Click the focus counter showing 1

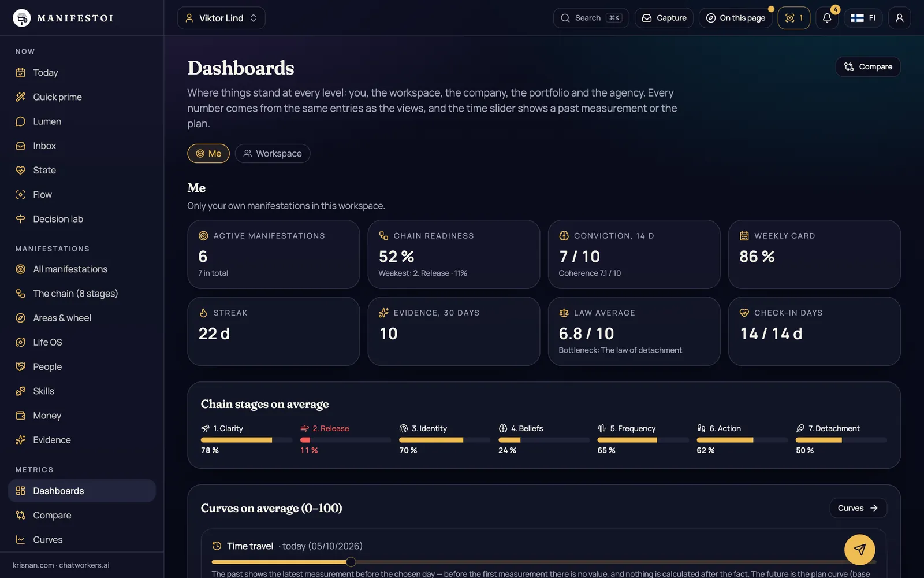point(794,18)
